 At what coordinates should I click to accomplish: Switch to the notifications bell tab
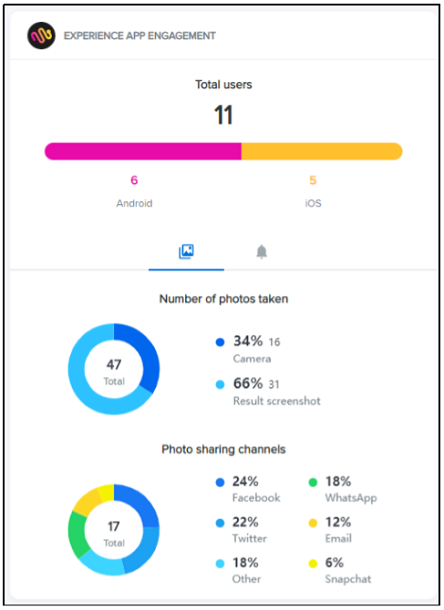click(x=261, y=252)
